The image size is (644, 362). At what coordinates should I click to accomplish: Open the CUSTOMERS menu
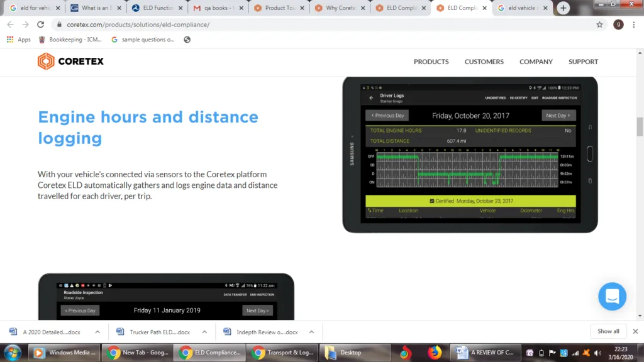484,62
